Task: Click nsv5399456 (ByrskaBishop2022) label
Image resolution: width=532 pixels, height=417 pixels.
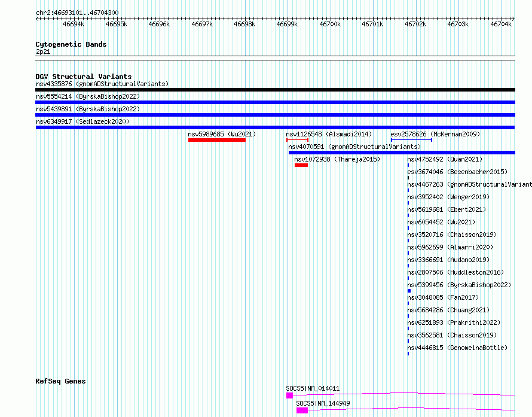Action: pyautogui.click(x=459, y=285)
